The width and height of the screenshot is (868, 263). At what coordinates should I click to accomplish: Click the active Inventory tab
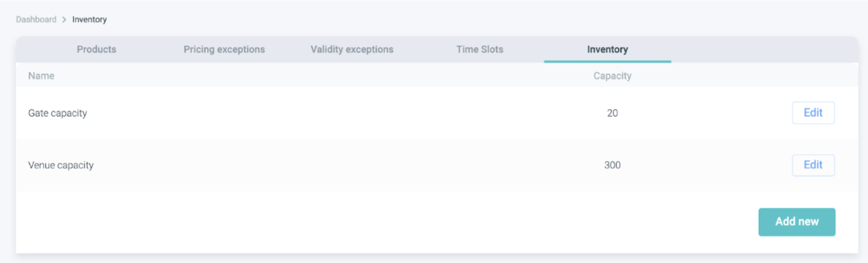[x=607, y=49]
